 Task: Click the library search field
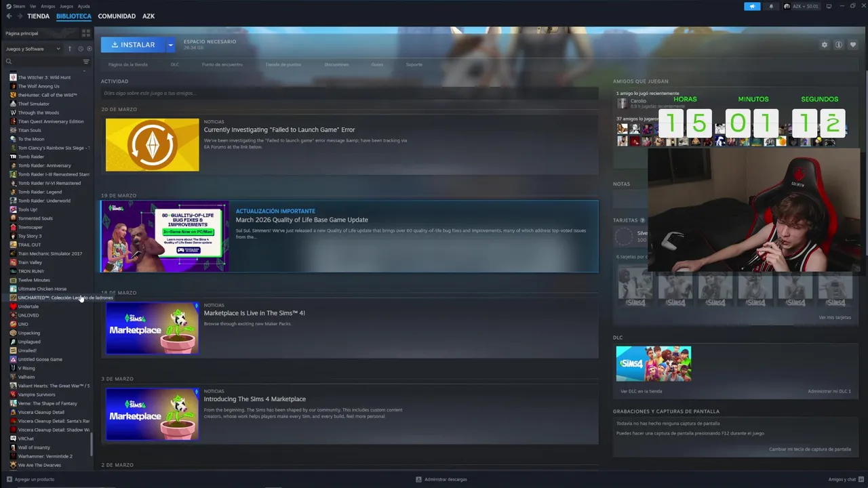[x=42, y=62]
